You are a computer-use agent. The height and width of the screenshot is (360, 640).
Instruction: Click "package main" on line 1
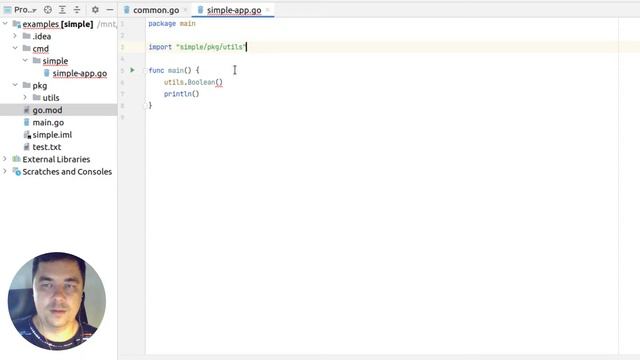172,24
